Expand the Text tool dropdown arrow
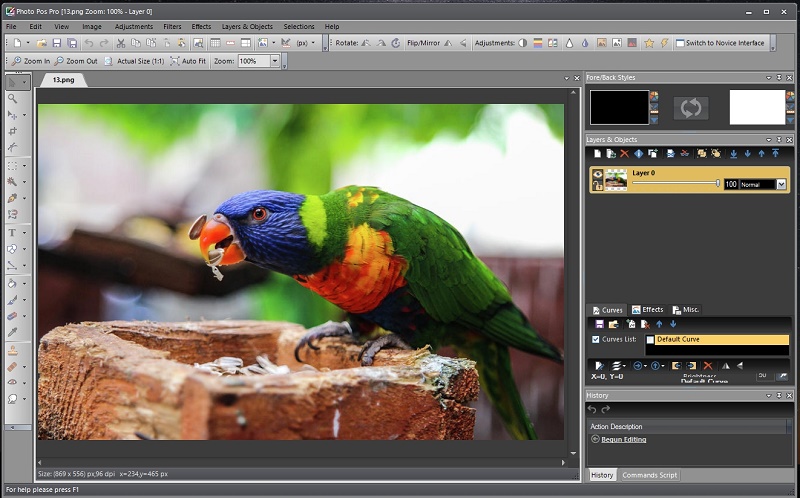Screen dimensions: 800x498 click(x=24, y=233)
